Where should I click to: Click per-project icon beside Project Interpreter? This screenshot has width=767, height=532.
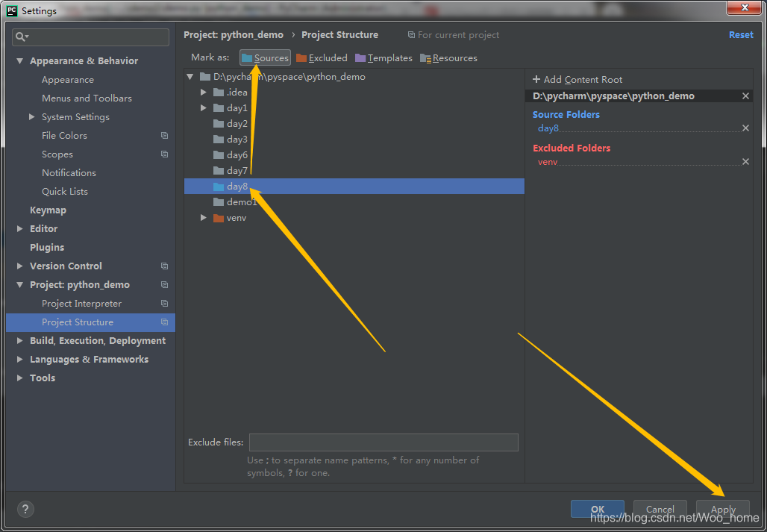coord(164,303)
